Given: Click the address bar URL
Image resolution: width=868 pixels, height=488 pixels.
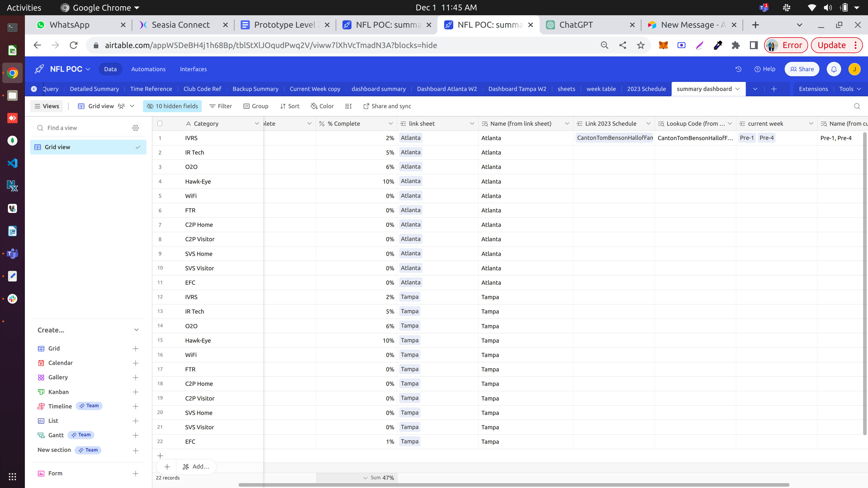Looking at the screenshot, I should [271, 45].
